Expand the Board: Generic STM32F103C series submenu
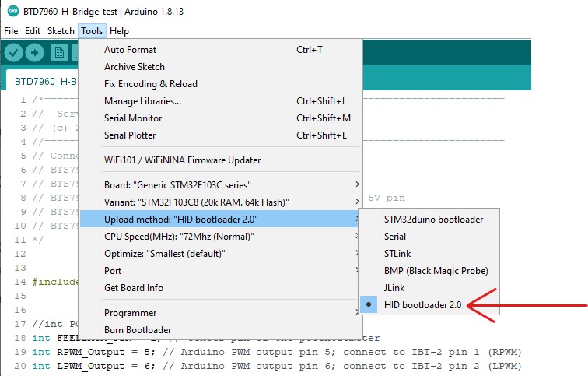The image size is (588, 376). (221, 185)
